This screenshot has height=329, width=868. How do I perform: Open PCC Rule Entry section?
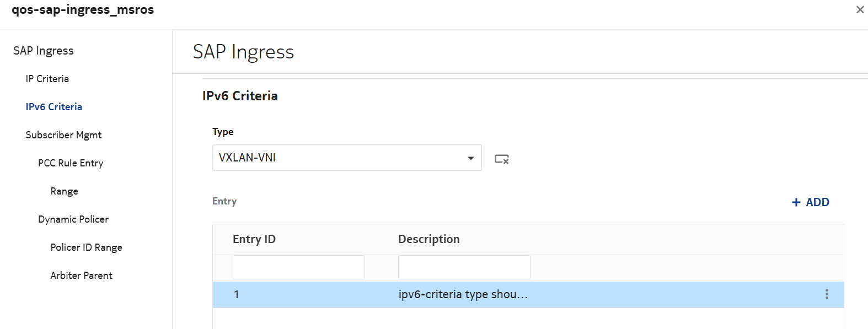(x=71, y=163)
